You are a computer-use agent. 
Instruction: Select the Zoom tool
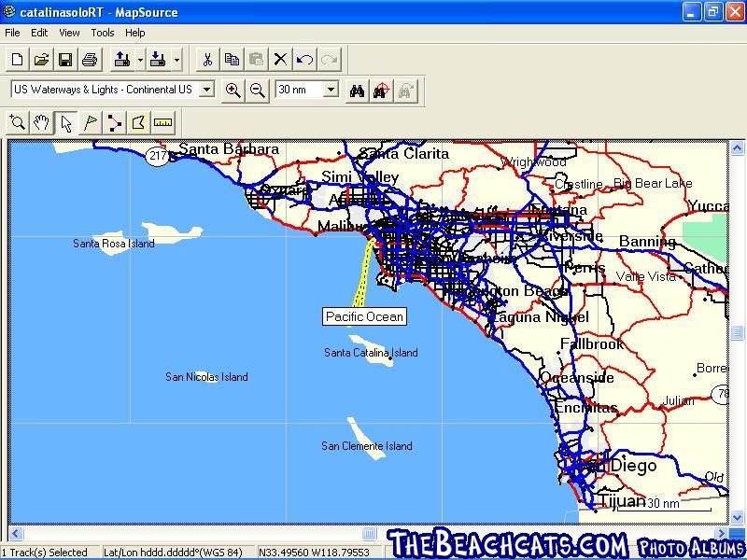point(18,123)
